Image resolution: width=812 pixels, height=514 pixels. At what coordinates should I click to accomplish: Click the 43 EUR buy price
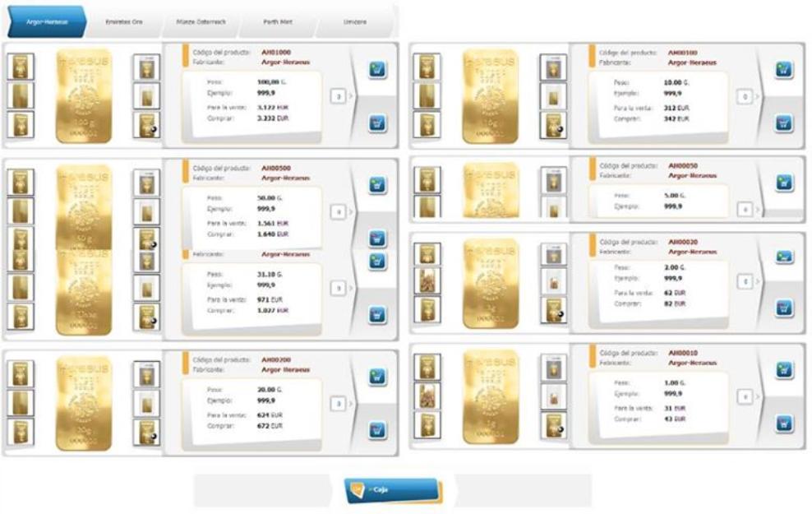[675, 419]
